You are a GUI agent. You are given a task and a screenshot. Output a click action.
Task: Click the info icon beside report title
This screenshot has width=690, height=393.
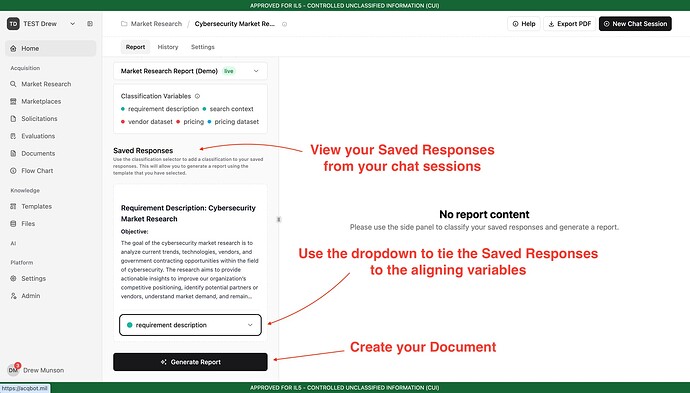click(x=285, y=24)
